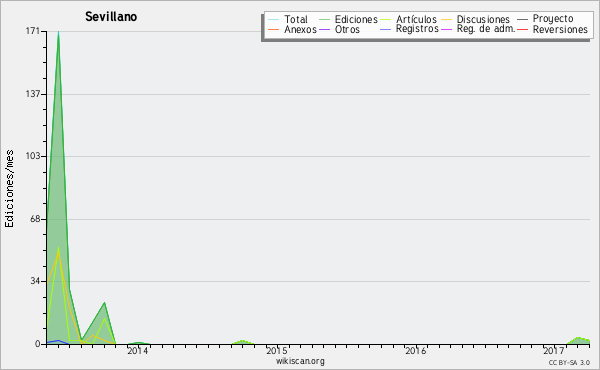Click the Reversiones legend label
This screenshot has width=600, height=370.
click(x=560, y=29)
